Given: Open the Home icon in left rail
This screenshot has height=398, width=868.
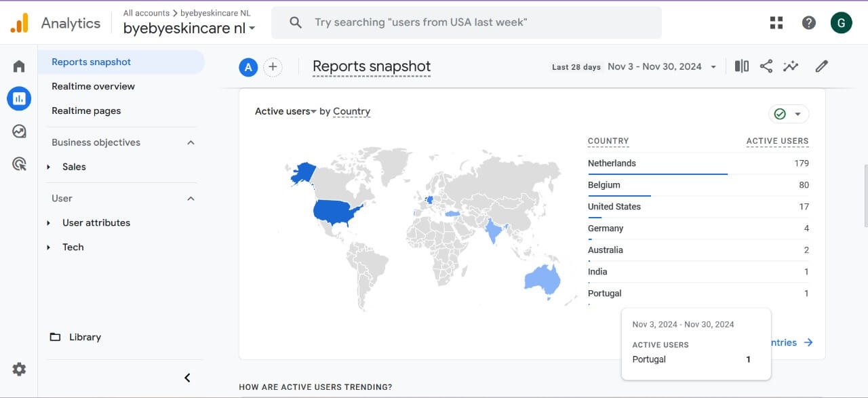Looking at the screenshot, I should [x=19, y=66].
